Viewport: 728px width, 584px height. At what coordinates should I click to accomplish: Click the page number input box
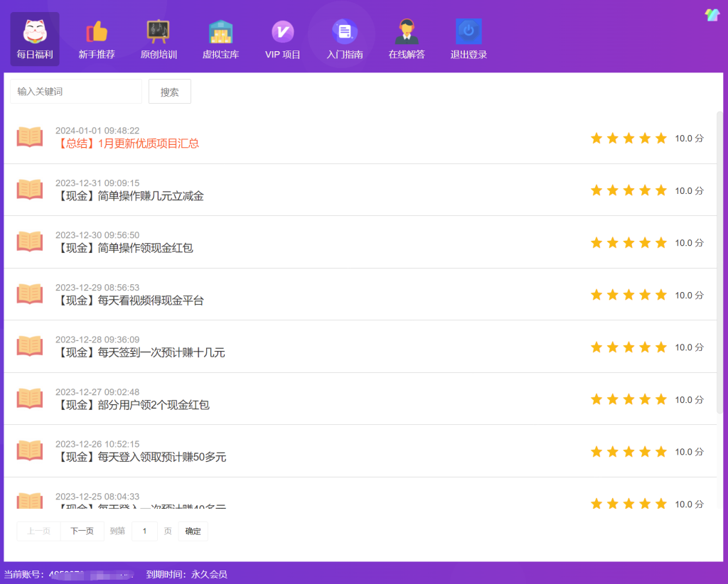click(144, 531)
